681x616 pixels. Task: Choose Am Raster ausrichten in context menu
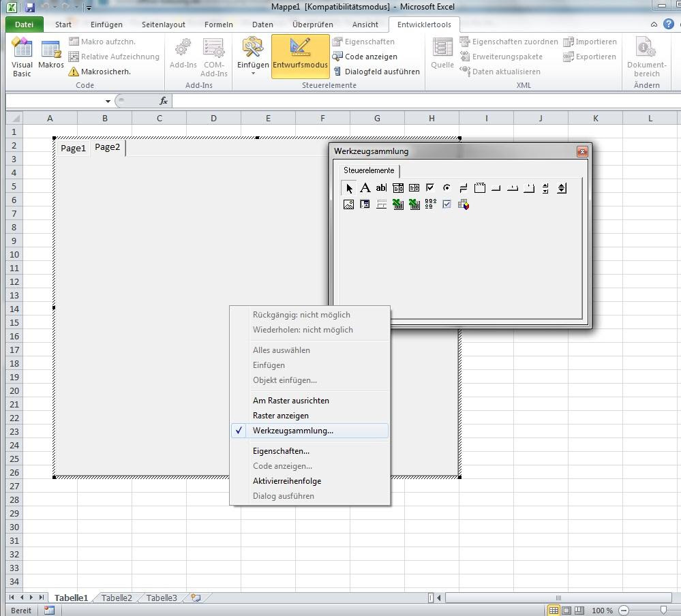click(309, 401)
